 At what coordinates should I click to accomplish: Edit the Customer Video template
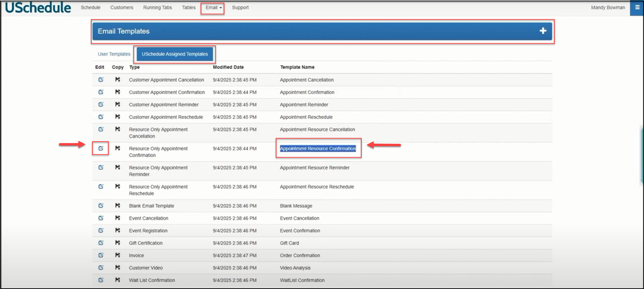[101, 268]
